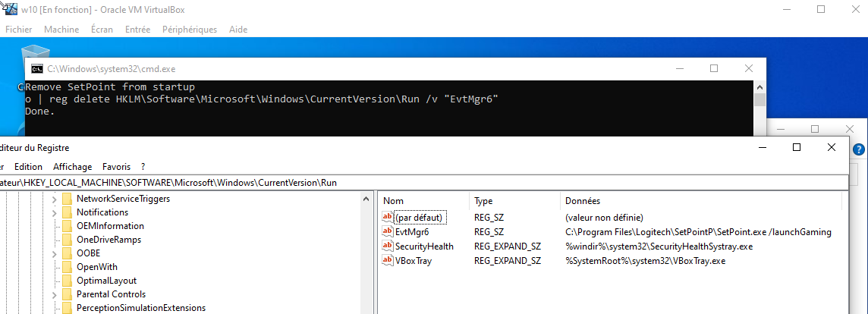The height and width of the screenshot is (314, 868).
Task: Expand the Parental Controls key
Action: [x=55, y=294]
